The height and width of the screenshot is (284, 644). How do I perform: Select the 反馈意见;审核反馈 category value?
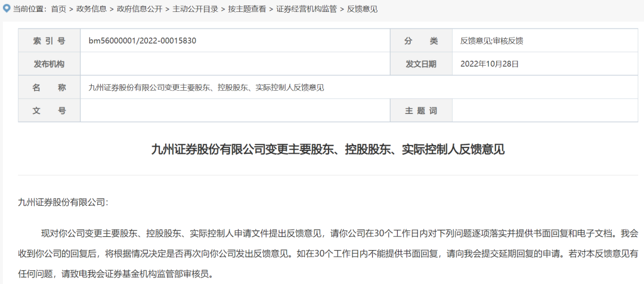click(491, 41)
